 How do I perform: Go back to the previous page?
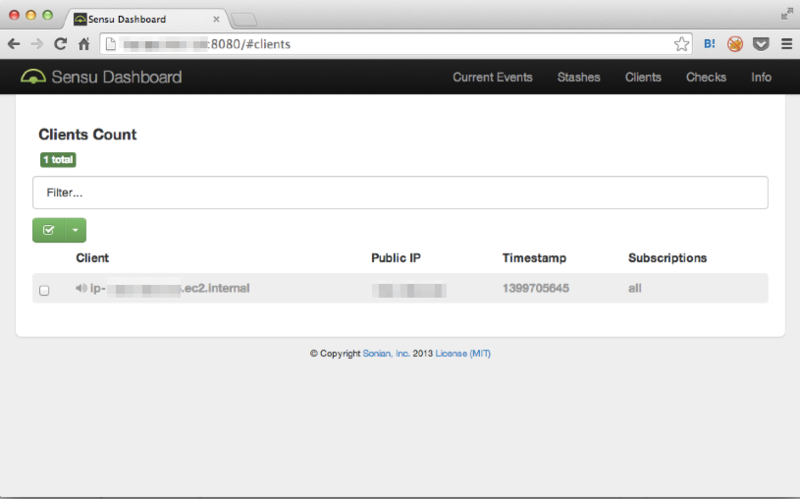(x=14, y=44)
